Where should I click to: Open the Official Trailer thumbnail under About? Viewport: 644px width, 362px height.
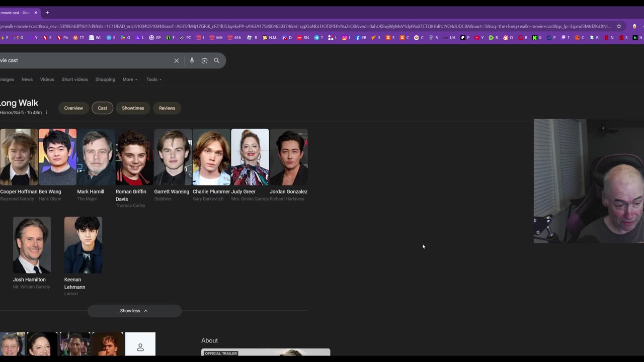[266, 352]
